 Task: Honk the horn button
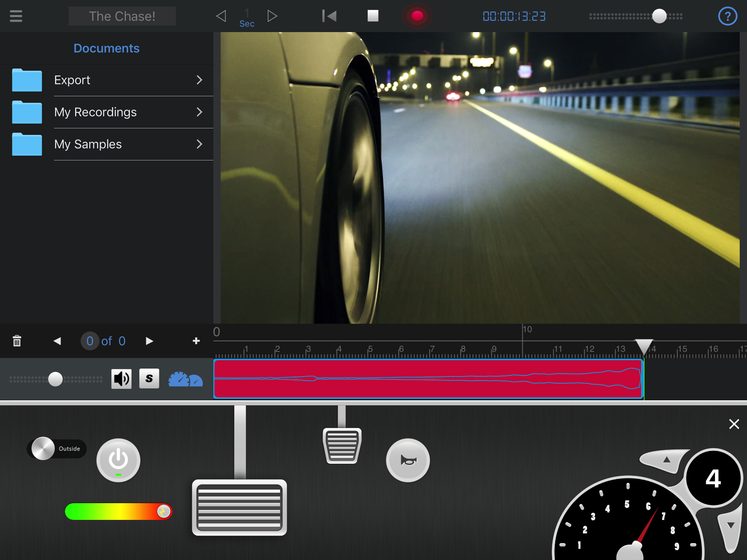click(408, 460)
